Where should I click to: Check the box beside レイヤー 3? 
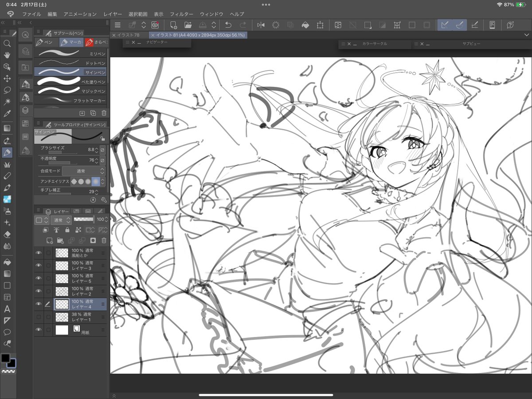[48, 266]
